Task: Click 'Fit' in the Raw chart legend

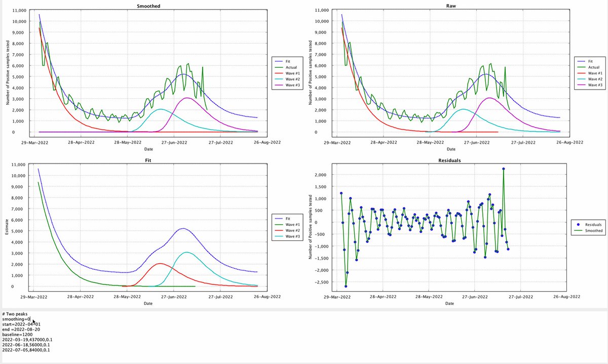Action: click(589, 61)
